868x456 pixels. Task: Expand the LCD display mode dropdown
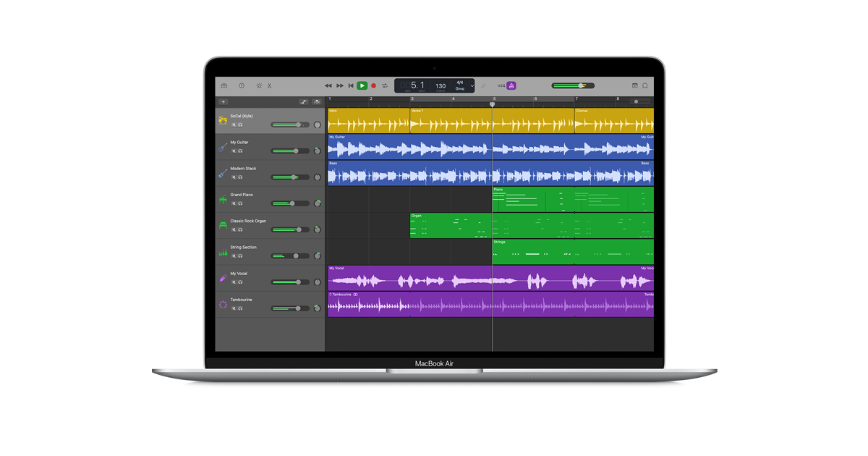[x=472, y=85]
